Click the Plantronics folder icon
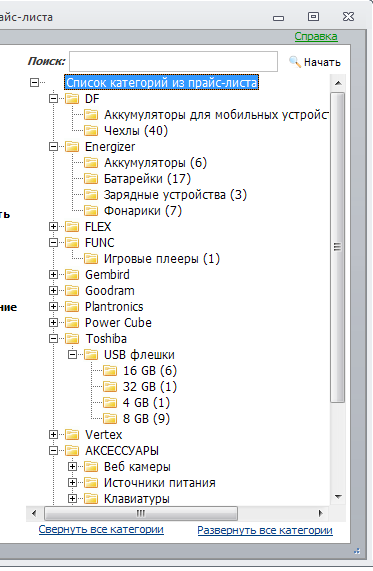The image size is (373, 571). click(x=72, y=307)
